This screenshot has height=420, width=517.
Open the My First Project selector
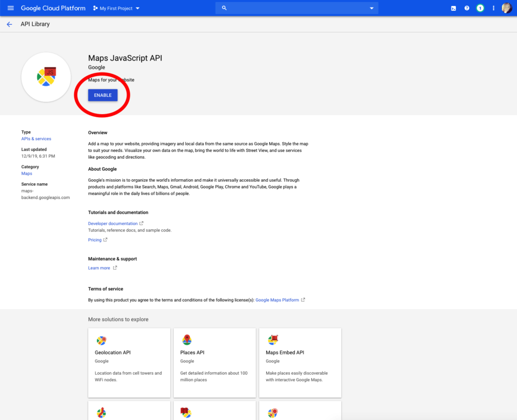117,8
